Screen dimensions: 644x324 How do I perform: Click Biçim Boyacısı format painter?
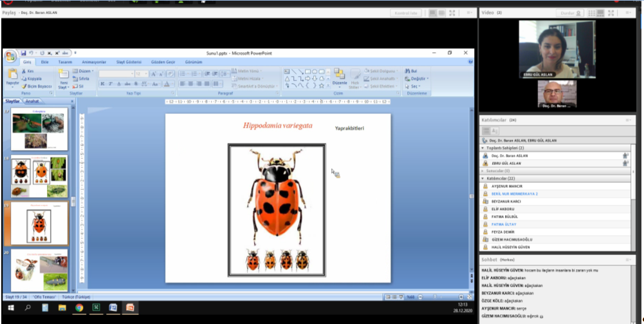37,86
